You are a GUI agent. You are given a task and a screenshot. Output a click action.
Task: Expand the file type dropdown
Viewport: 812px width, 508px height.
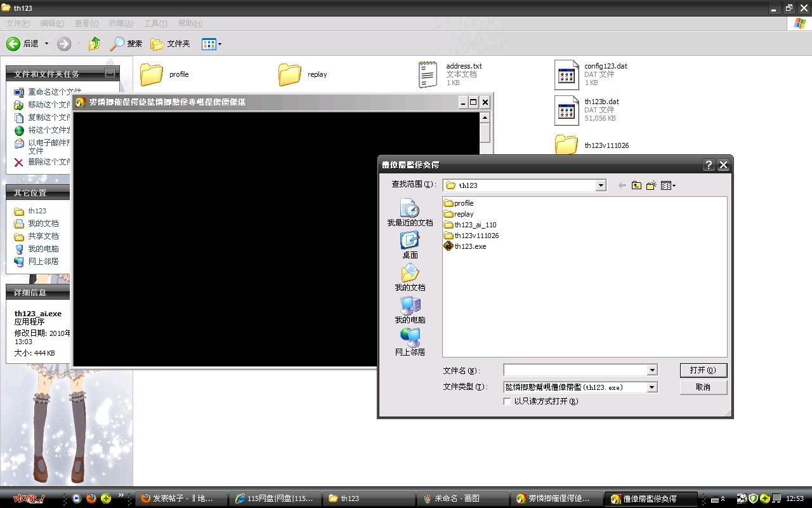tap(652, 387)
